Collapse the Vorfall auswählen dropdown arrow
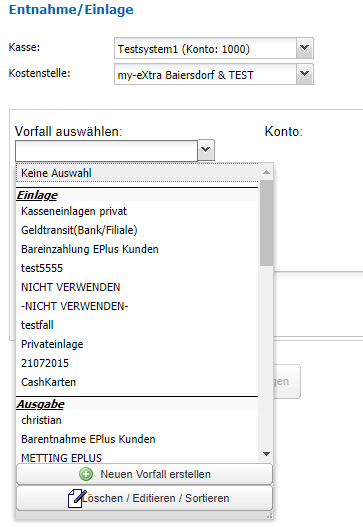Screen dimensions: 363x527 tap(206, 150)
